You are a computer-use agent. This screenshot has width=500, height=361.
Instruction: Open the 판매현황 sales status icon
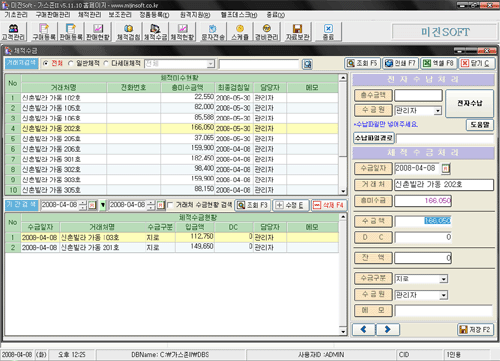click(98, 32)
